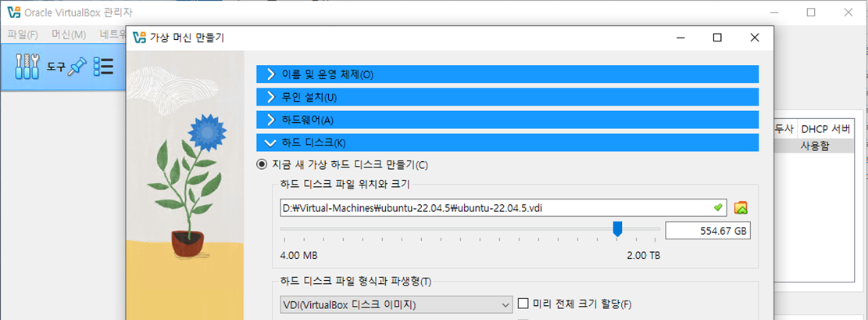Maximize the 가상 머신 만들기 dialog

(717, 38)
